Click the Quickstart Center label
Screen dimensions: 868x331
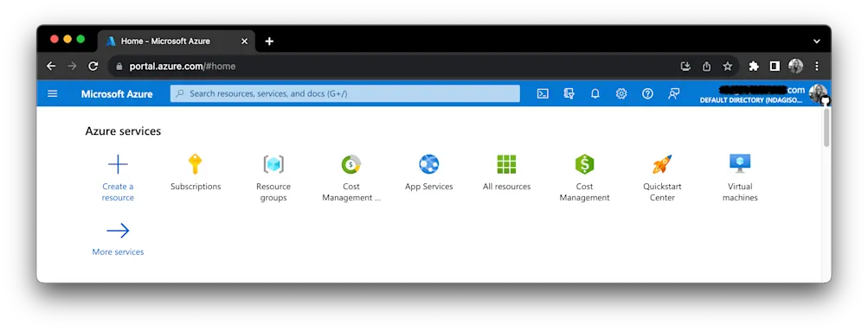pos(662,193)
